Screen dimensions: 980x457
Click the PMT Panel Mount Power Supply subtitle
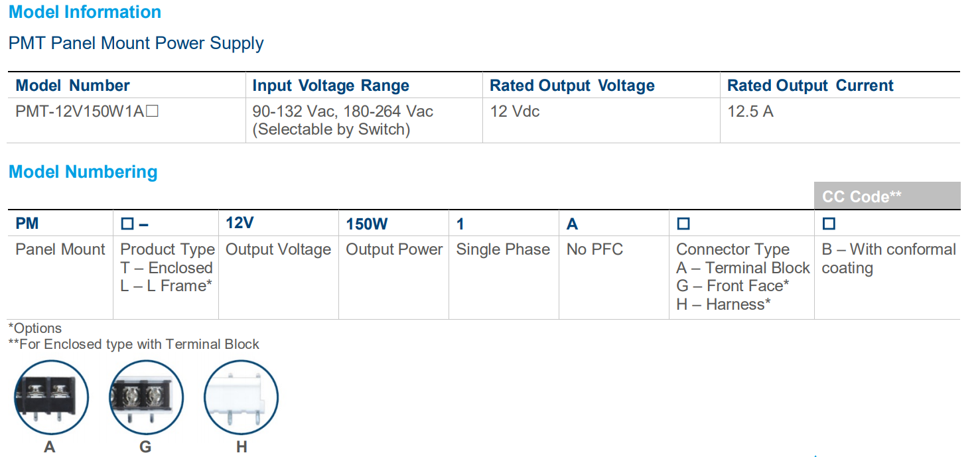tap(136, 43)
